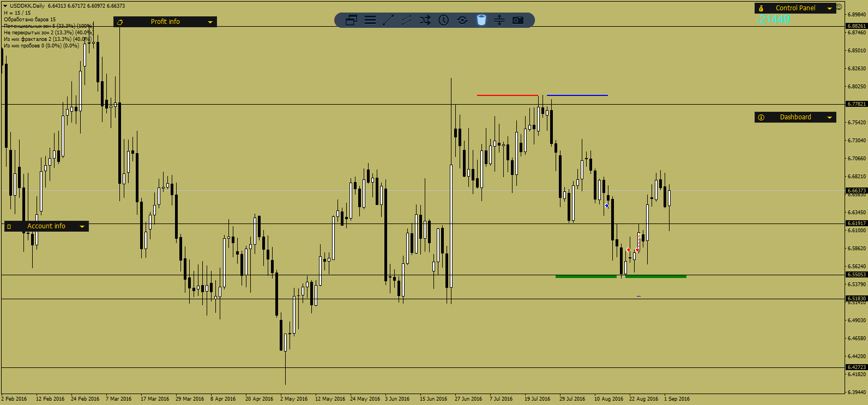The width and height of the screenshot is (868, 405).
Task: Click the small triangle before USDDKK,Daily title
Action: 5,6
